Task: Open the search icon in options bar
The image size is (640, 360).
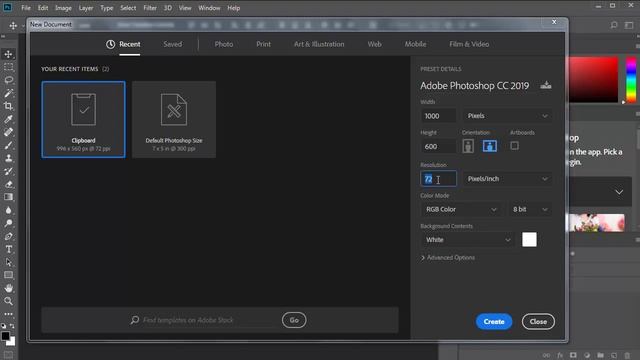Action: pyautogui.click(x=613, y=25)
